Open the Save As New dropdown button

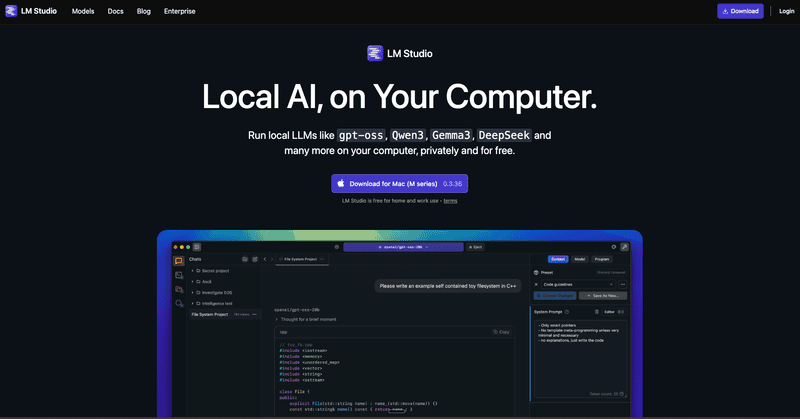tap(603, 295)
